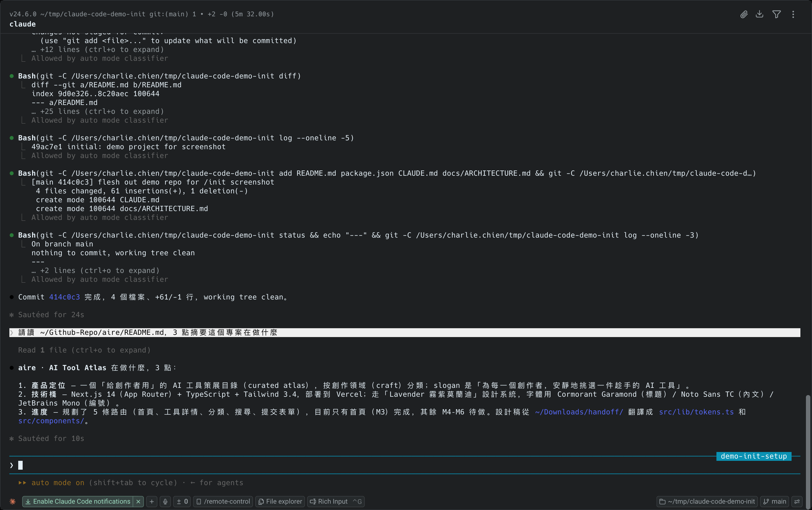This screenshot has width=812, height=510.
Task: Click the "Sautéed for 10s" status line
Action: pos(51,438)
